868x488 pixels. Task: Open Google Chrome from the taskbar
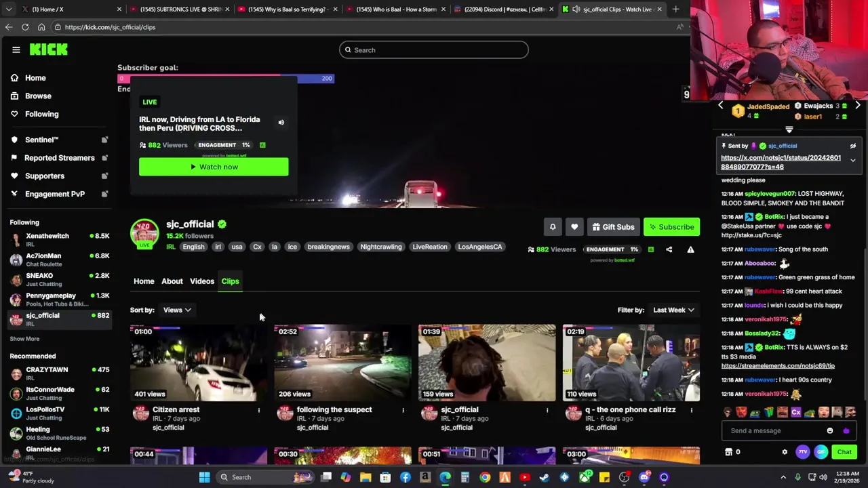[485, 477]
